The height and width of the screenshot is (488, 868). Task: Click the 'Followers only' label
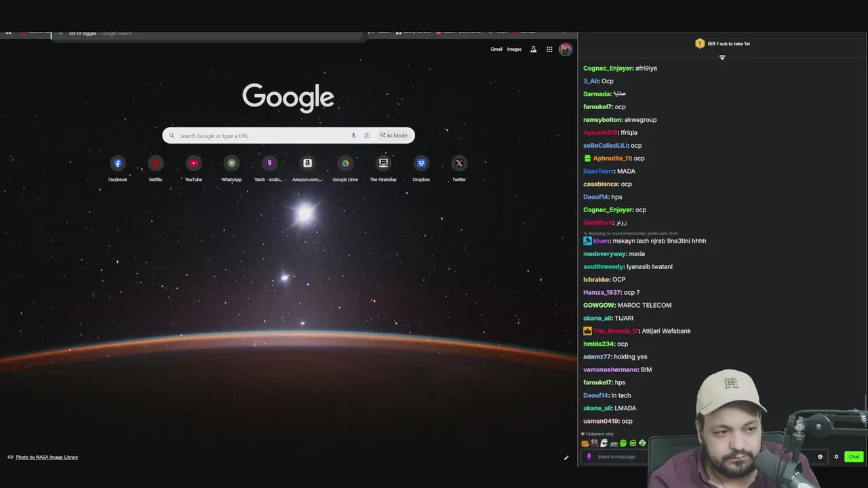pos(599,434)
